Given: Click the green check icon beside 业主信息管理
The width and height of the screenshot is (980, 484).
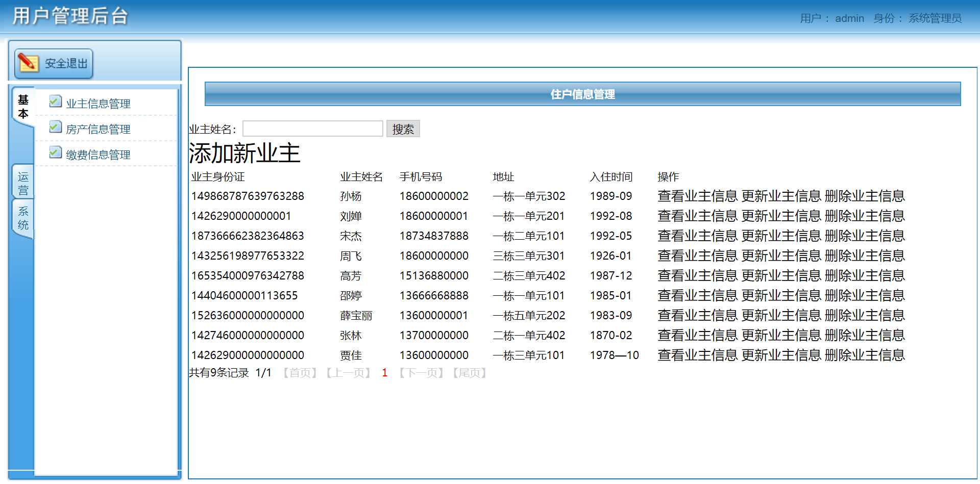Looking at the screenshot, I should tap(55, 100).
